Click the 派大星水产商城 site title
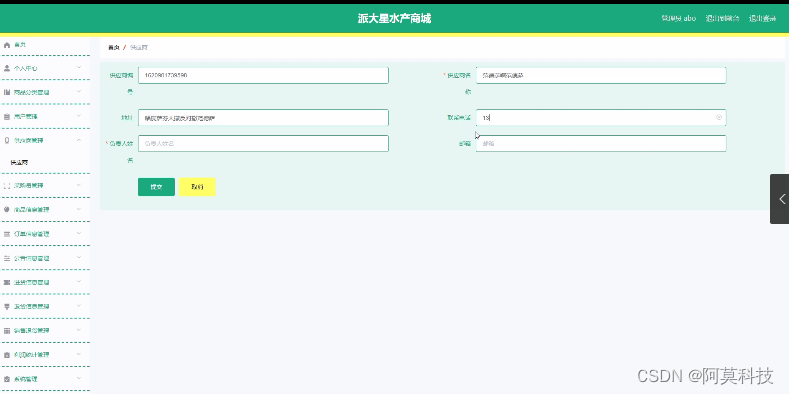 394,19
